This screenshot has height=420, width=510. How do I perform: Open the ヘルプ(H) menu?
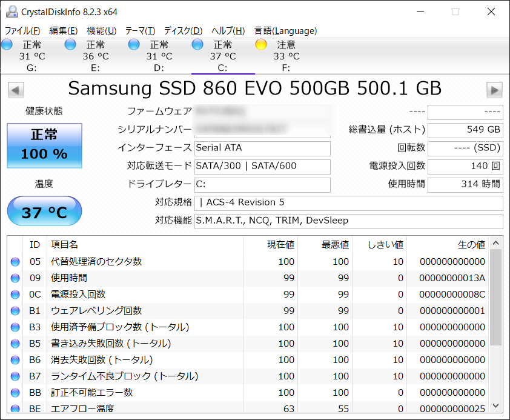[228, 30]
